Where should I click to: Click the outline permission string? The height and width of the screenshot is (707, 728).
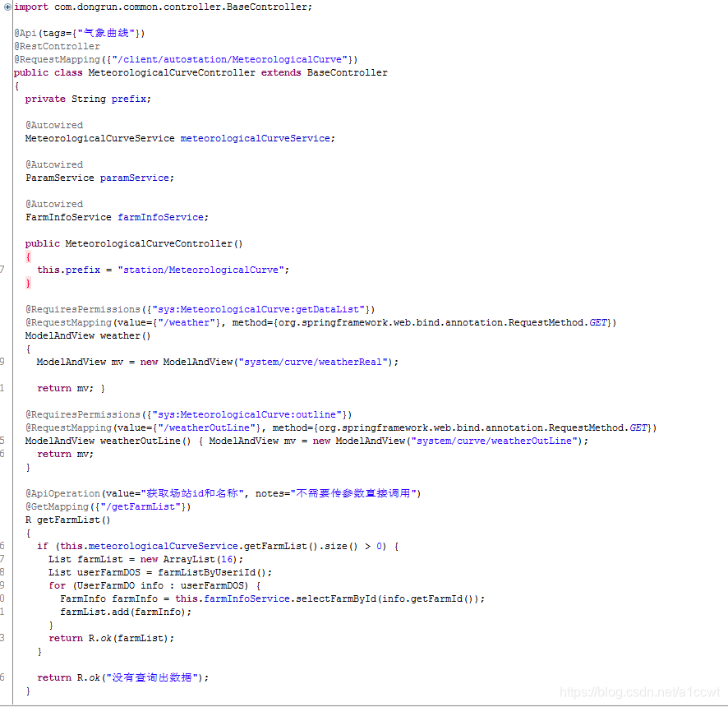(247, 414)
